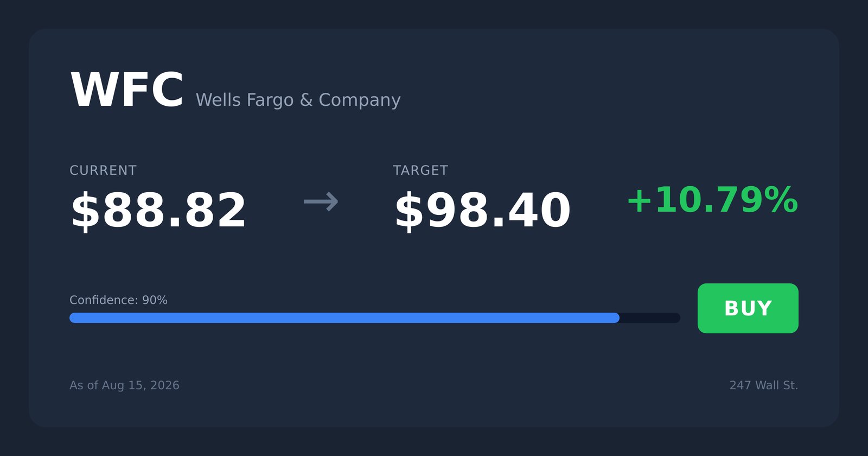The height and width of the screenshot is (456, 868).
Task: Click the green +10.79% upside figure
Action: click(712, 200)
